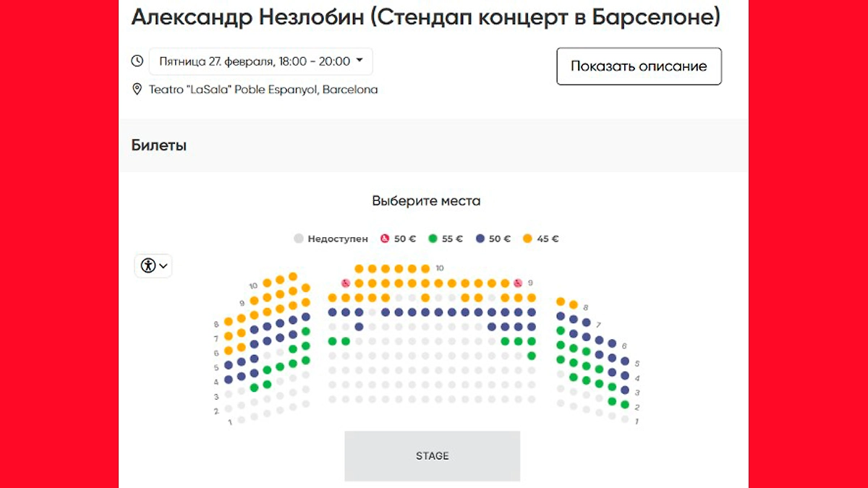Image resolution: width=868 pixels, height=488 pixels.
Task: Click the clock icon beside the date
Action: coord(137,61)
